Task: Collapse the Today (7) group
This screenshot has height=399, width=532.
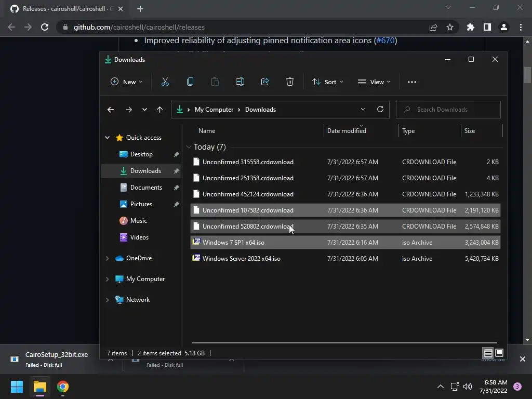Action: point(189,147)
